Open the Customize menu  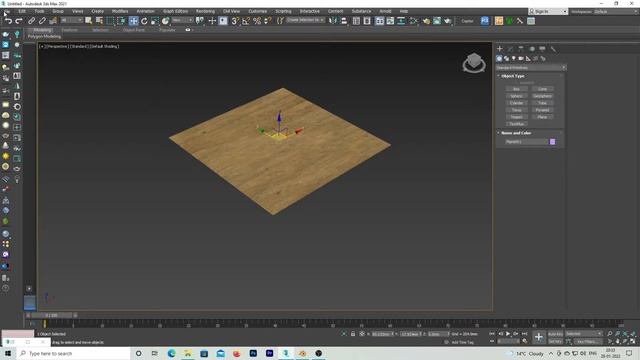pyautogui.click(x=258, y=11)
